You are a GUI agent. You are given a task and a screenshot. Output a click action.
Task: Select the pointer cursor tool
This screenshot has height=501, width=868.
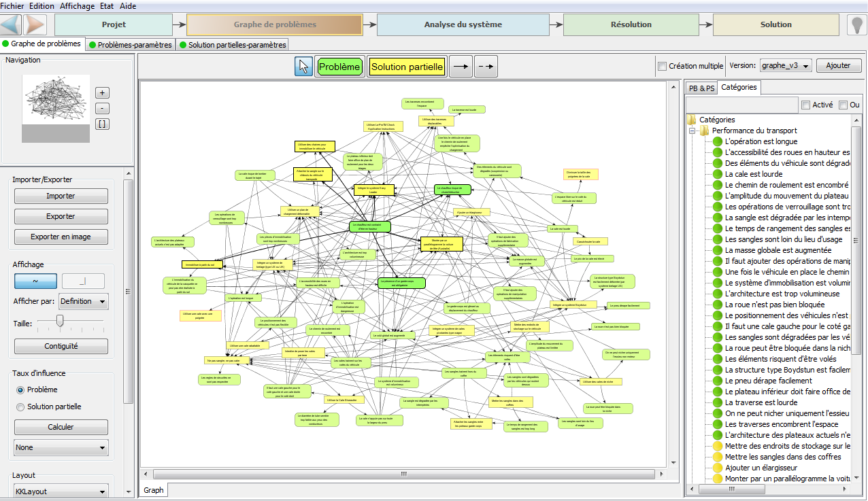click(x=303, y=67)
